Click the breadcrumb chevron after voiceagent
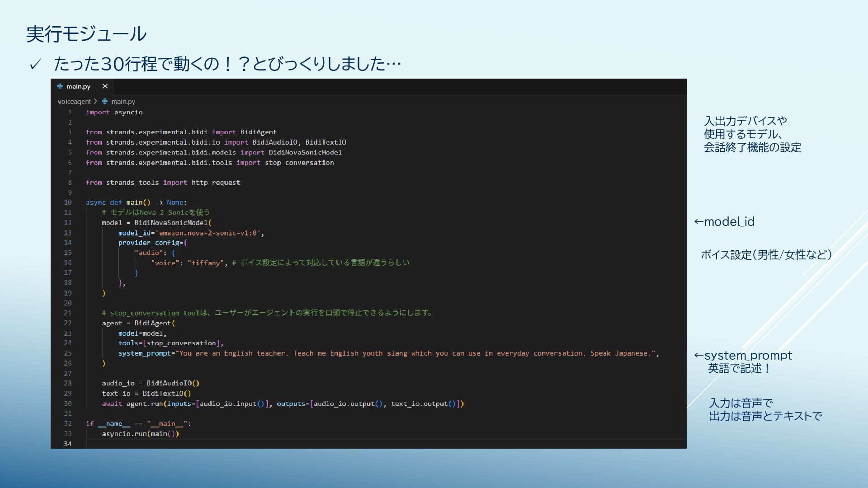The image size is (868, 488). click(x=95, y=102)
